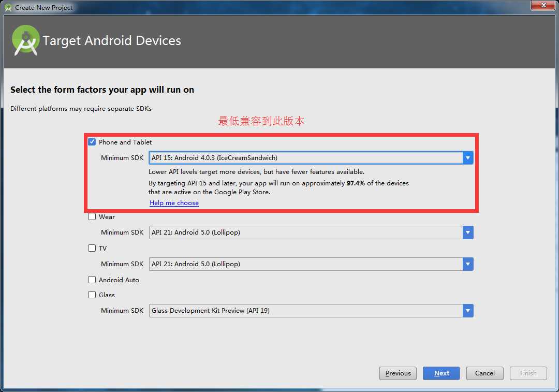Uncheck the Phone and Tablet checkbox
This screenshot has width=559, height=392.
click(92, 142)
